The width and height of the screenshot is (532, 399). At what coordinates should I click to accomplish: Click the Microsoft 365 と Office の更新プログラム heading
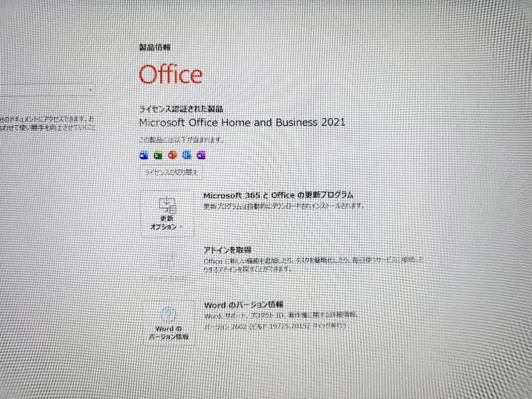coord(278,195)
